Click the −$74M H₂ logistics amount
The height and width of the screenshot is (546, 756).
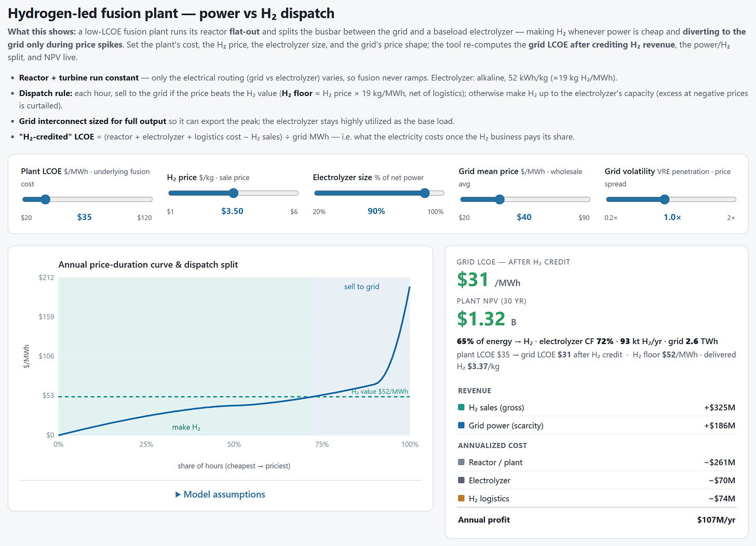coord(722,499)
